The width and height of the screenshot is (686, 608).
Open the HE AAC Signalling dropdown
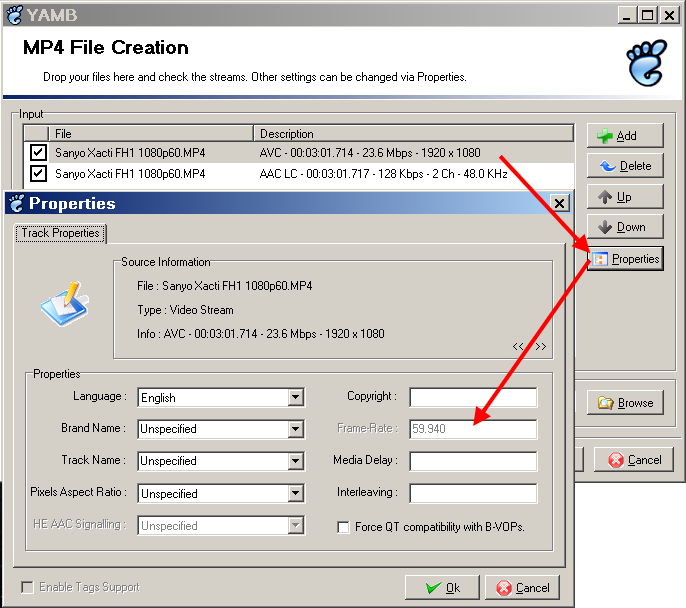click(x=296, y=525)
